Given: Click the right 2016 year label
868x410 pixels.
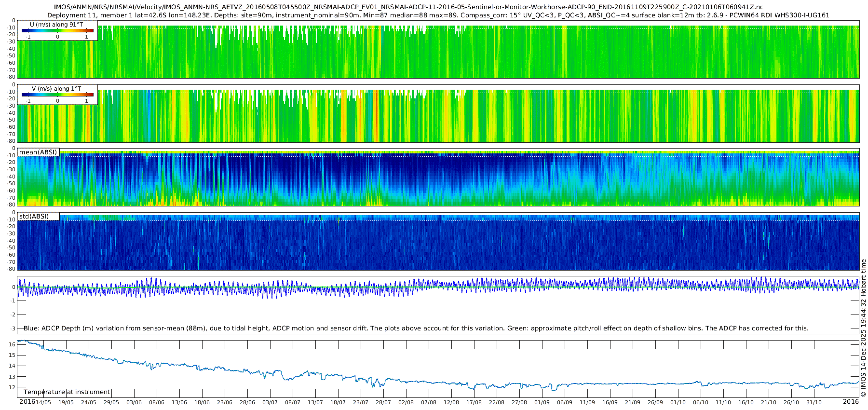Looking at the screenshot, I should coord(851,402).
